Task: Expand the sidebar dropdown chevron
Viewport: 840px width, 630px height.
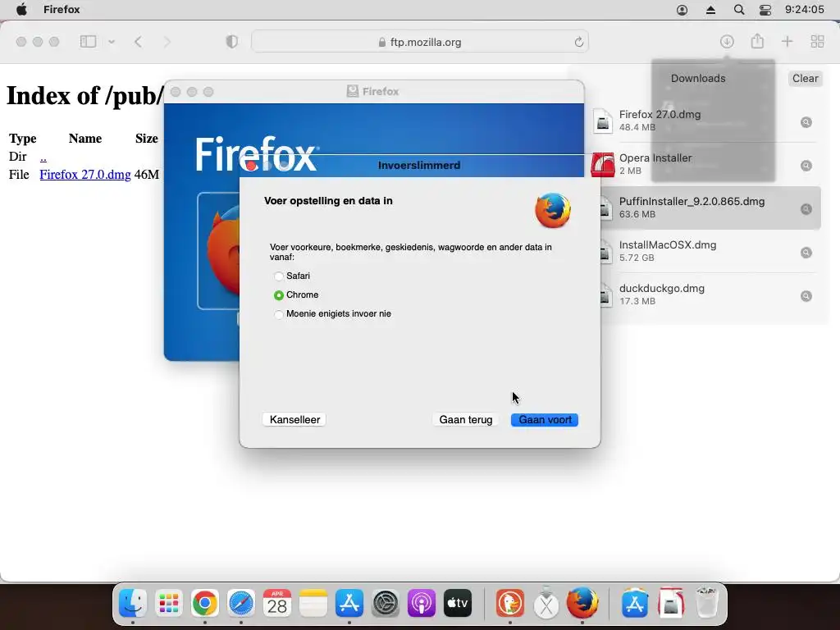Action: pos(112,42)
